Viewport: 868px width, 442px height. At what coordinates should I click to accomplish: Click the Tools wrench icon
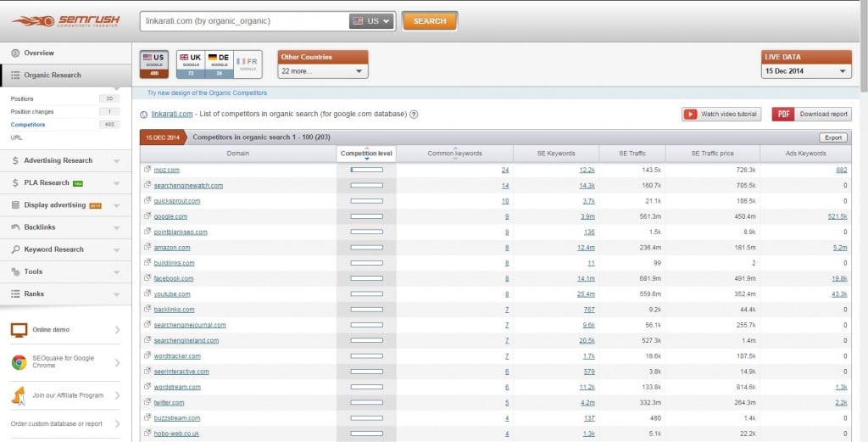tap(15, 272)
